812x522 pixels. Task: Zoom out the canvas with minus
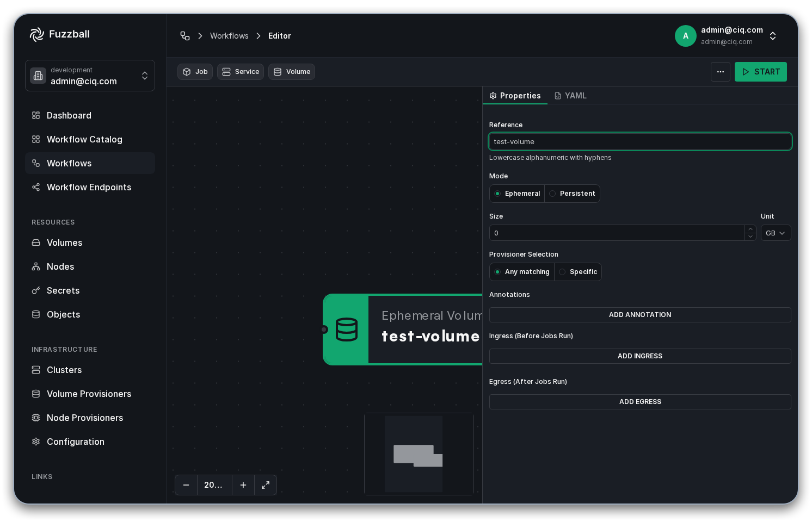186,485
